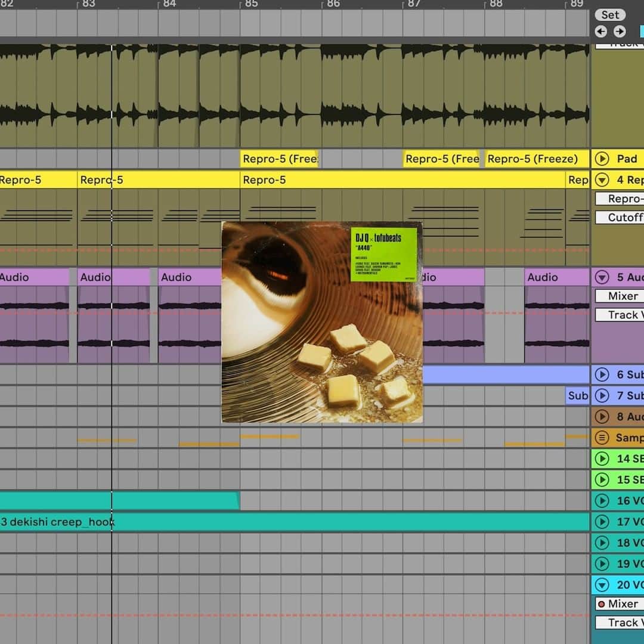Jump to previous locator arrow
The image size is (644, 644).
(601, 31)
